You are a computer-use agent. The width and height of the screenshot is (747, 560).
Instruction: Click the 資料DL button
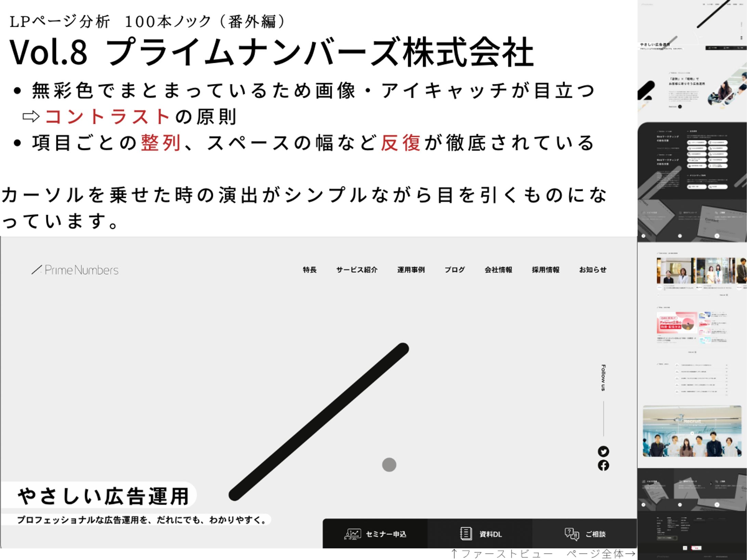tap(480, 534)
